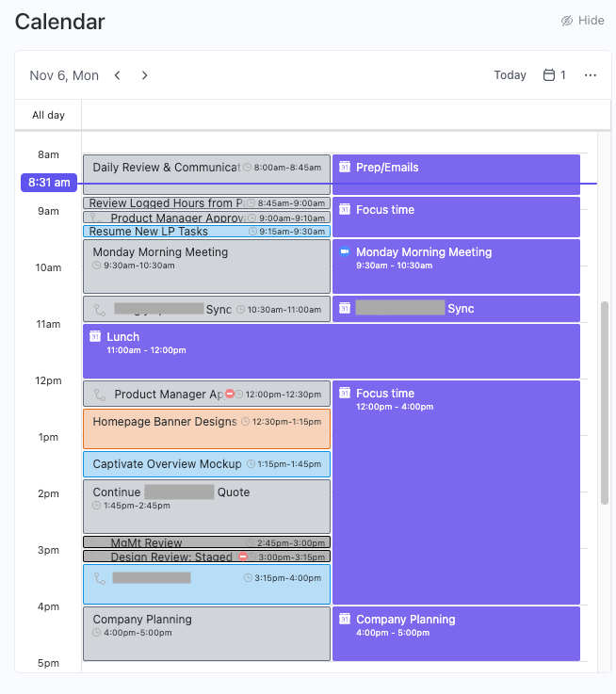
Task: Click video icon on Monday Morning Meeting event
Action: [x=345, y=252]
